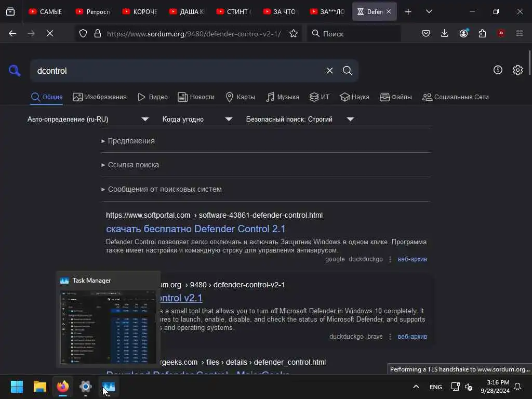Open softportal.com result URL
Viewport: 532px width, 399px height.
(214, 215)
